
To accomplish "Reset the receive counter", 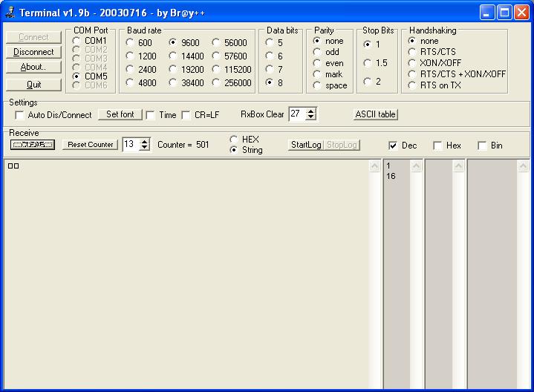I will click(x=91, y=145).
